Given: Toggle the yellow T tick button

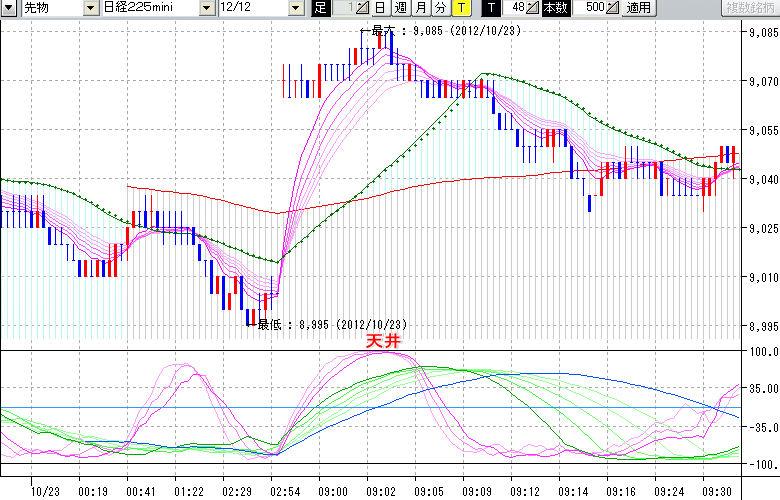Looking at the screenshot, I should click(x=461, y=8).
